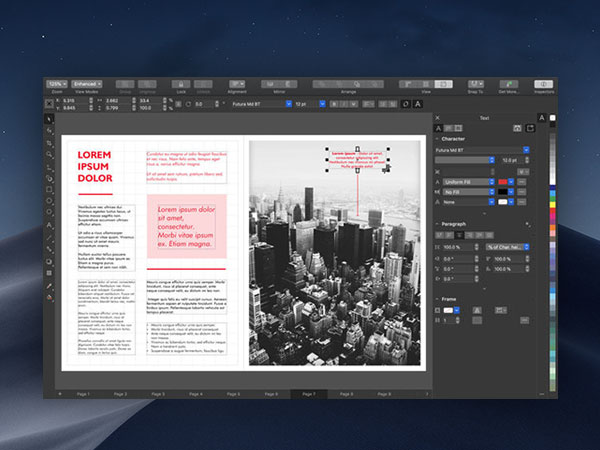This screenshot has width=600, height=450.
Task: Click the Lock toolbar button
Action: pos(181,84)
